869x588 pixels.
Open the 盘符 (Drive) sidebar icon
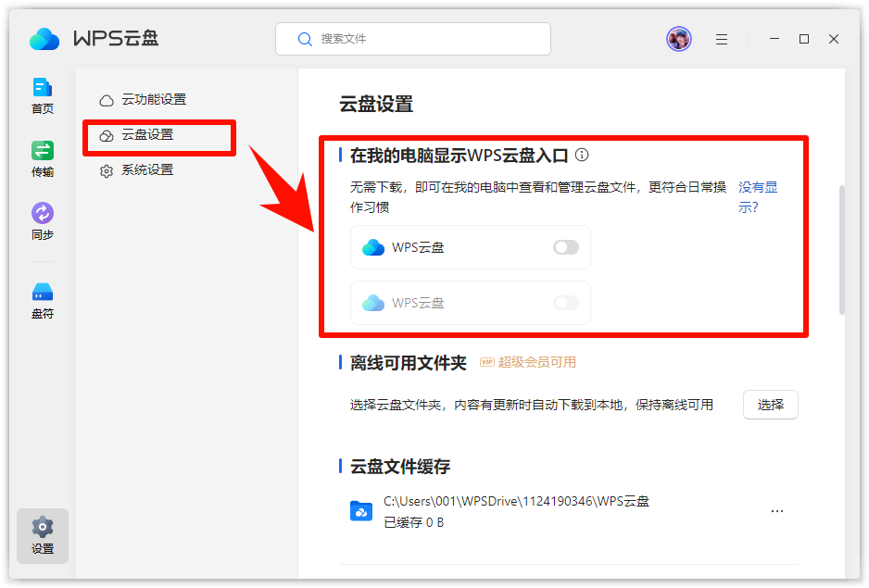tap(42, 298)
